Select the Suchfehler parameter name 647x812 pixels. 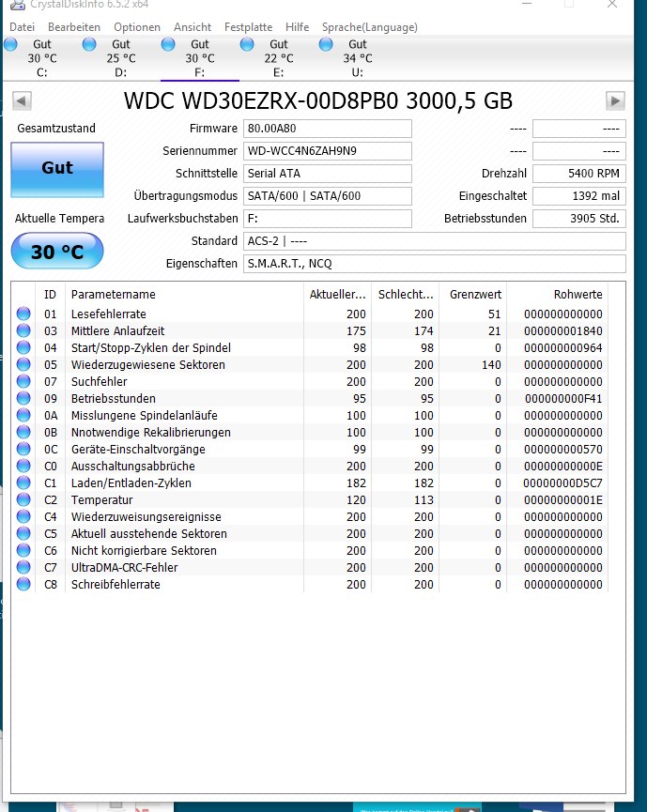pos(99,382)
